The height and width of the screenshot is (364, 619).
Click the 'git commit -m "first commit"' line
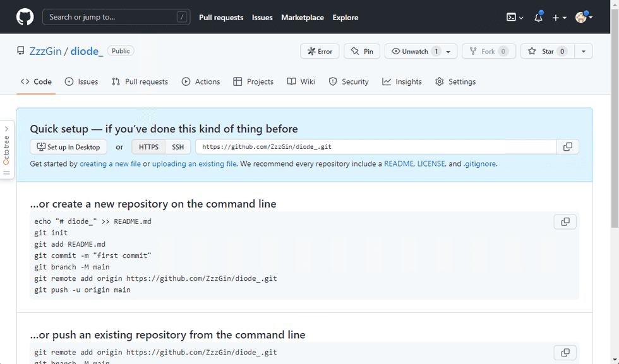coord(93,255)
